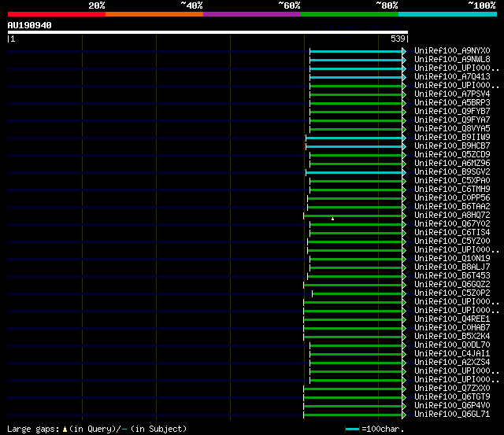This screenshot has width=504, height=435.
Task: Open hit UniRef100_A2XZS4
Action: [452, 363]
